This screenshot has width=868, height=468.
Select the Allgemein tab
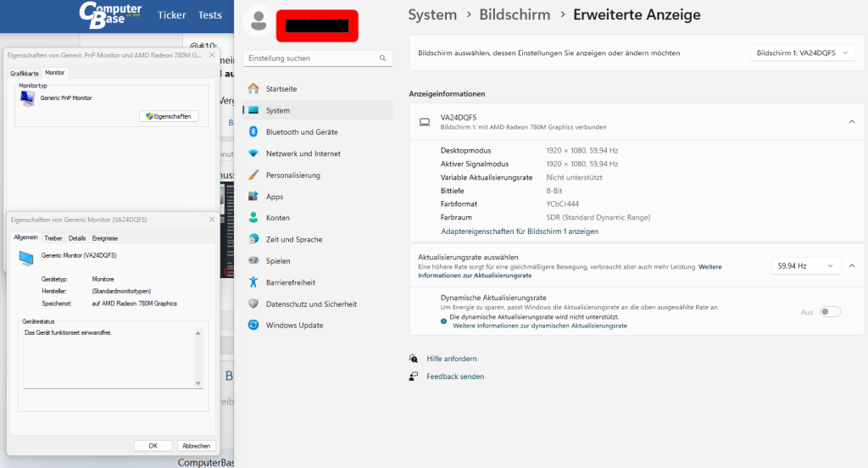coord(26,237)
